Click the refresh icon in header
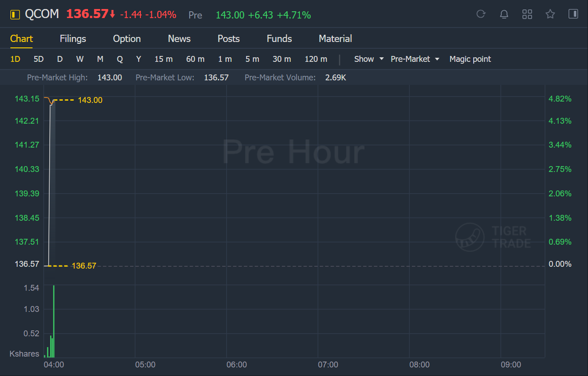The image size is (588, 376). tap(481, 14)
